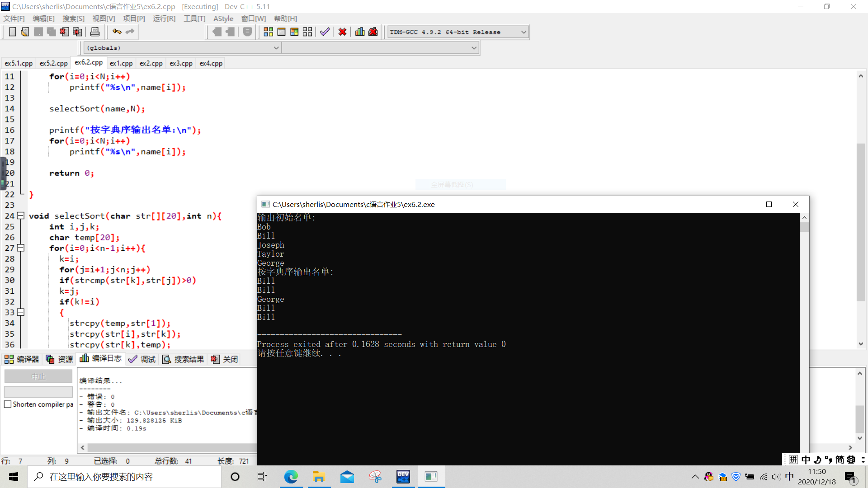Click the Undo arrow icon
Viewport: 868px width, 488px height.
(x=117, y=32)
